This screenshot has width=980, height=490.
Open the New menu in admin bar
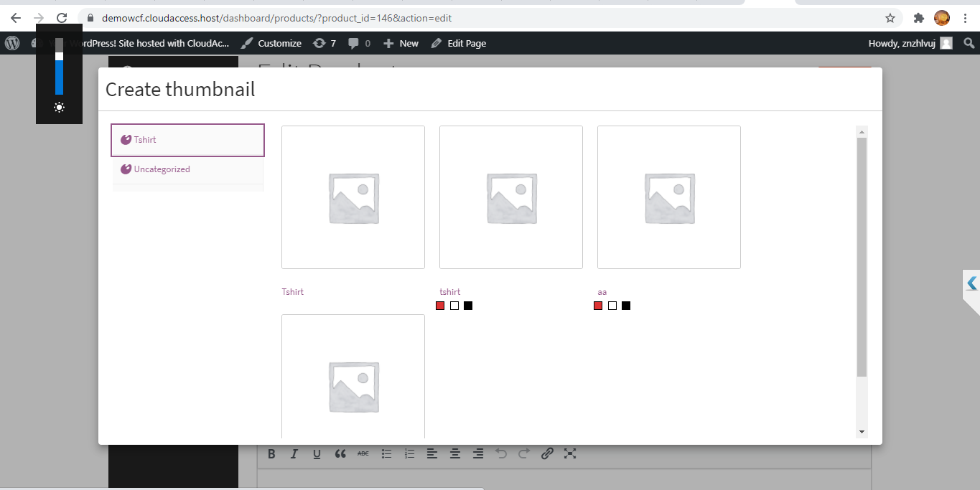pyautogui.click(x=401, y=43)
